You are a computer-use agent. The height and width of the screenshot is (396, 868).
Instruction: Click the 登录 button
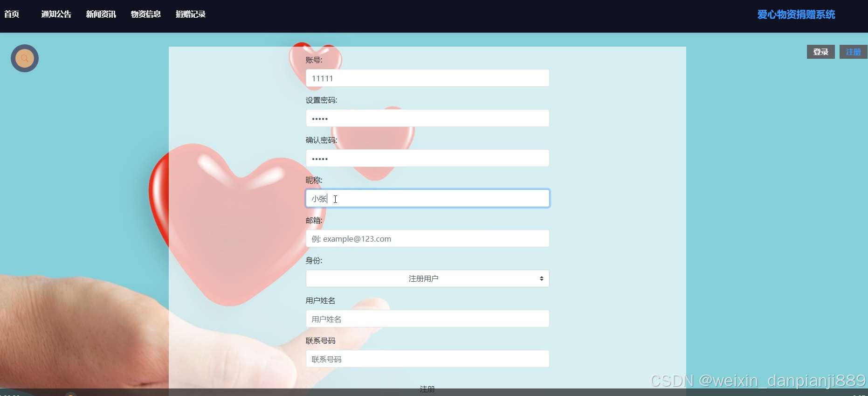point(821,52)
